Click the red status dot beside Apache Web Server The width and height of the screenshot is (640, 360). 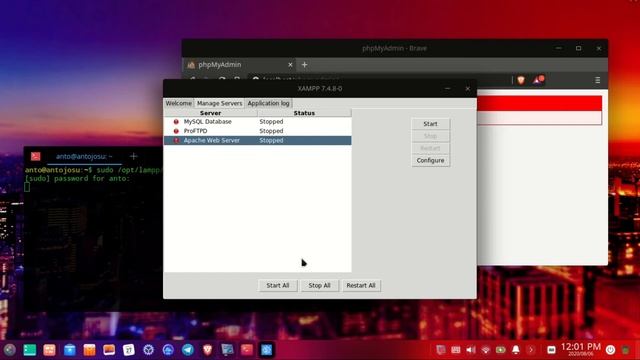[176, 140]
